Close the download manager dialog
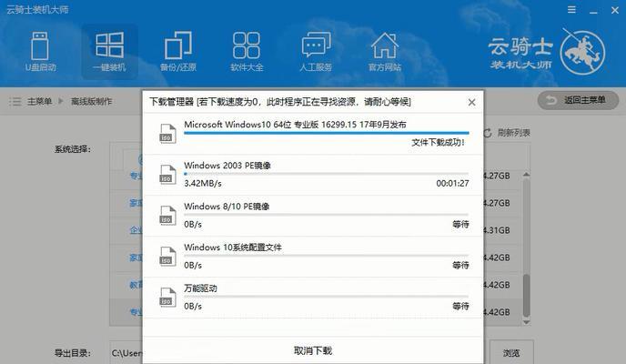 pos(471,102)
